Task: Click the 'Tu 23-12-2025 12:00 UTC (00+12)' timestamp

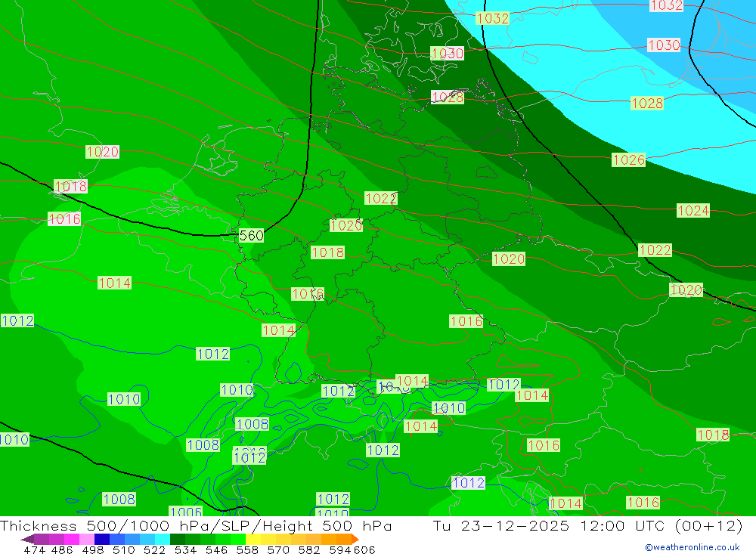Action: [587, 525]
